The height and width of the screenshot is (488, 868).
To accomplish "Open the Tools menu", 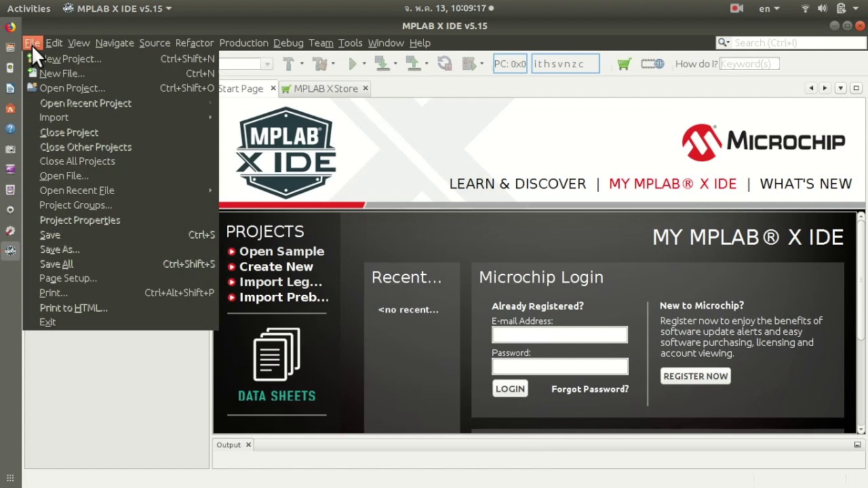I will click(x=351, y=43).
